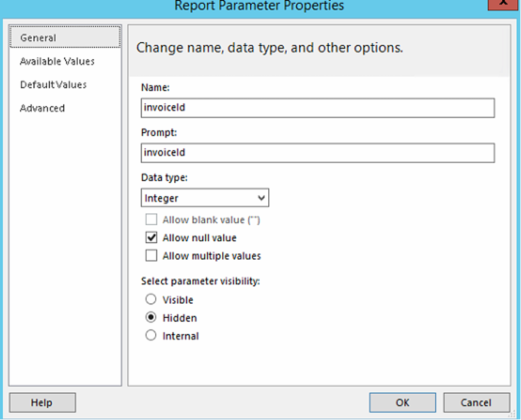This screenshot has height=420, width=521.
Task: Click the Data type dropdown arrow
Action: [x=260, y=198]
